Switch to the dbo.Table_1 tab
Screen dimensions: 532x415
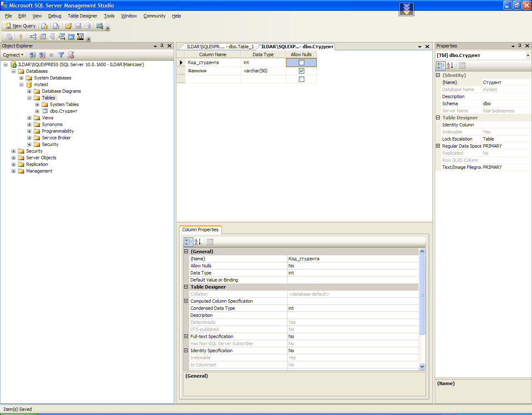point(220,47)
